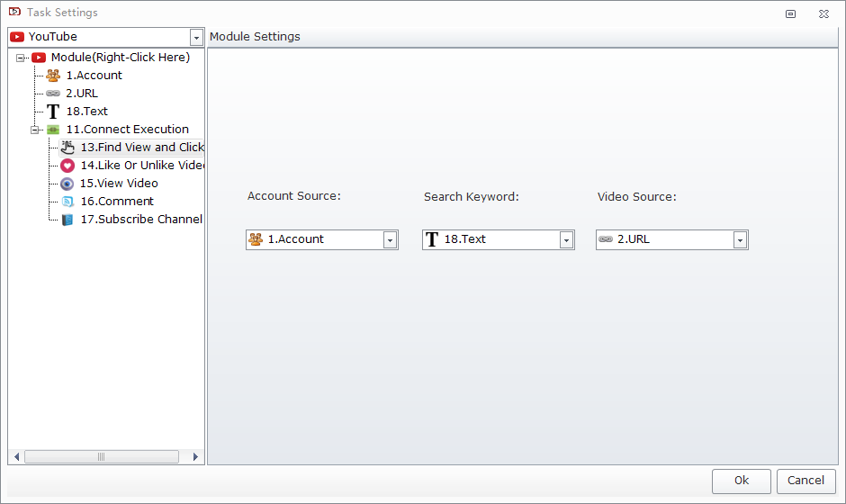The height and width of the screenshot is (504, 846).
Task: Click the maximize window button in title bar
Action: pos(790,14)
